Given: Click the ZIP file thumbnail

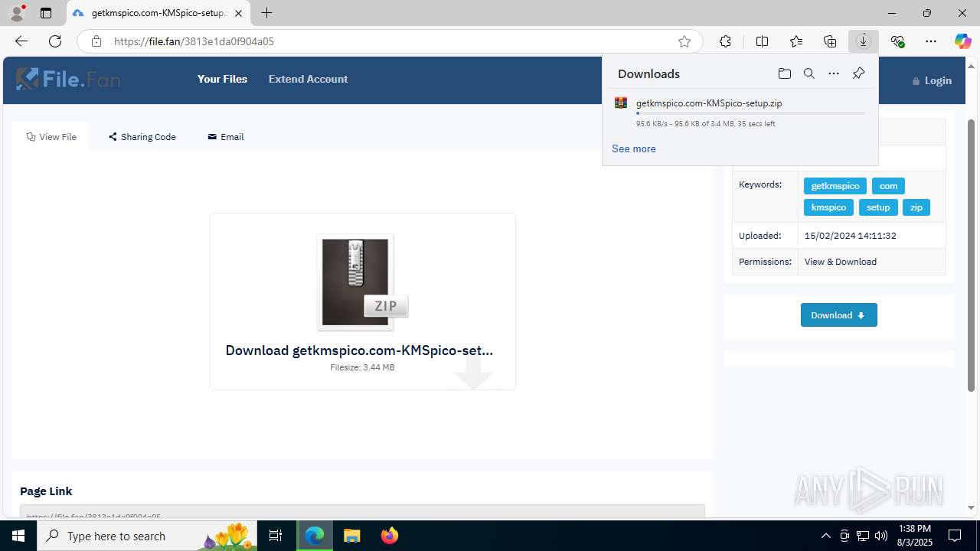Looking at the screenshot, I should (362, 282).
